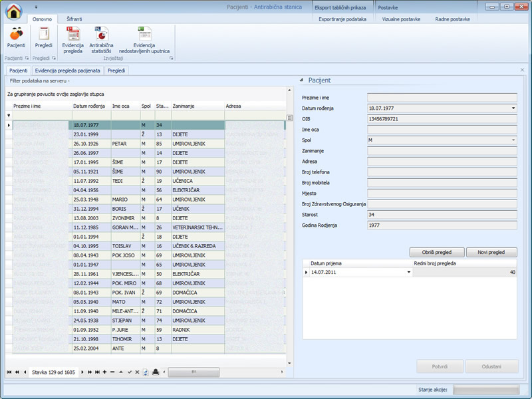Click the Odustani button

(x=491, y=366)
